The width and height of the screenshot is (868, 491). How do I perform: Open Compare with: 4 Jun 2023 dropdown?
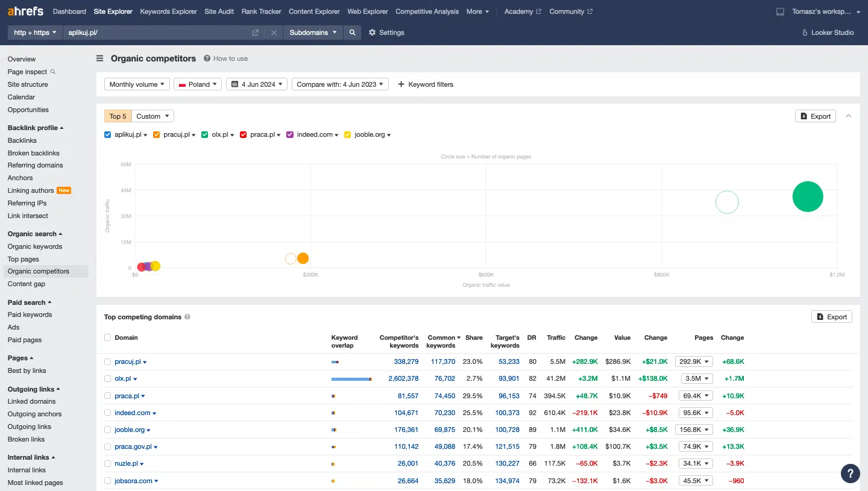[340, 84]
